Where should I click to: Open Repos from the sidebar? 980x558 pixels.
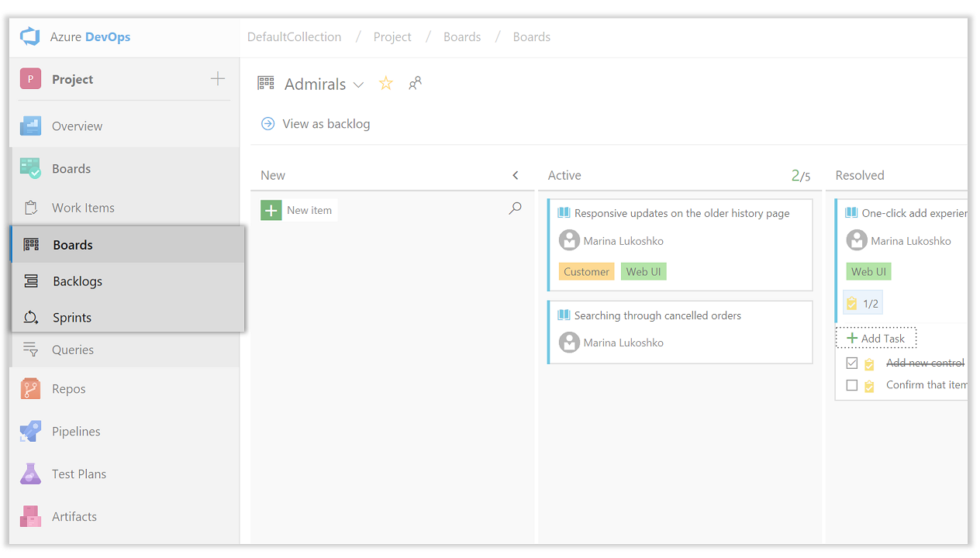click(x=68, y=389)
